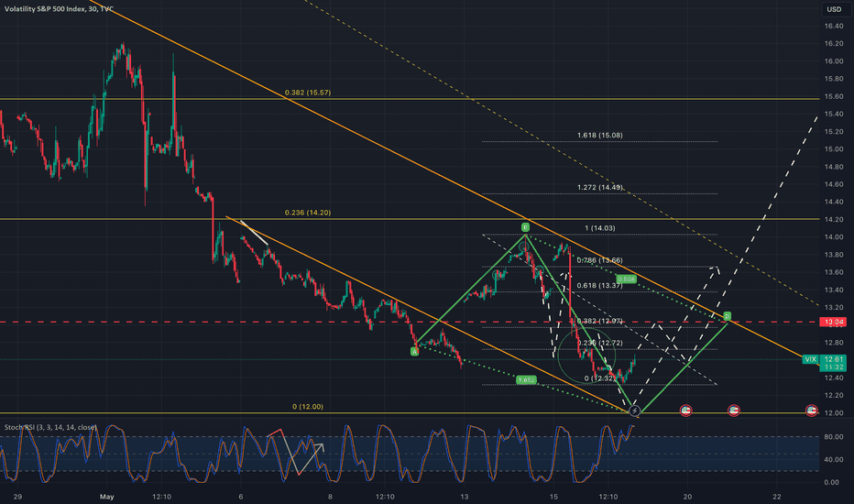Image resolution: width=854 pixels, height=504 pixels.
Task: Click the 6 date on time axis
Action: pos(241,497)
